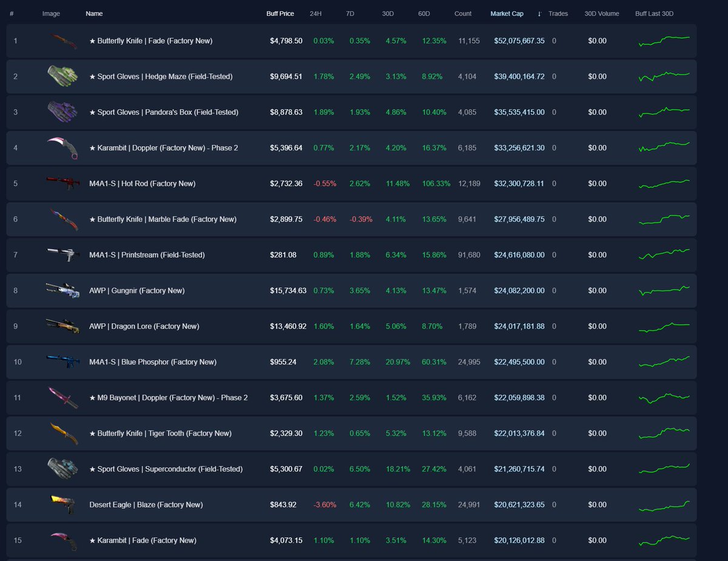Click the M4A1-S Printstream image
The image size is (728, 561).
click(x=62, y=255)
